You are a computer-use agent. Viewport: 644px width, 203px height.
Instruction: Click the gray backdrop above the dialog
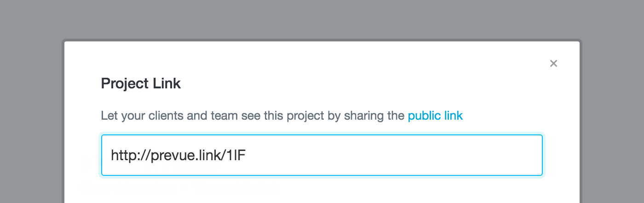(x=322, y=18)
